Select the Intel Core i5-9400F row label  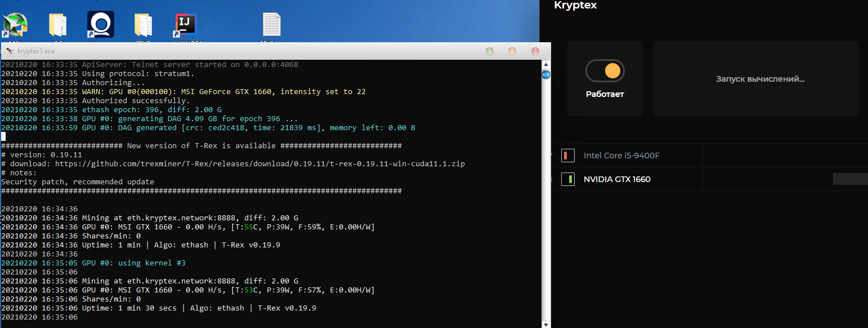tap(621, 156)
